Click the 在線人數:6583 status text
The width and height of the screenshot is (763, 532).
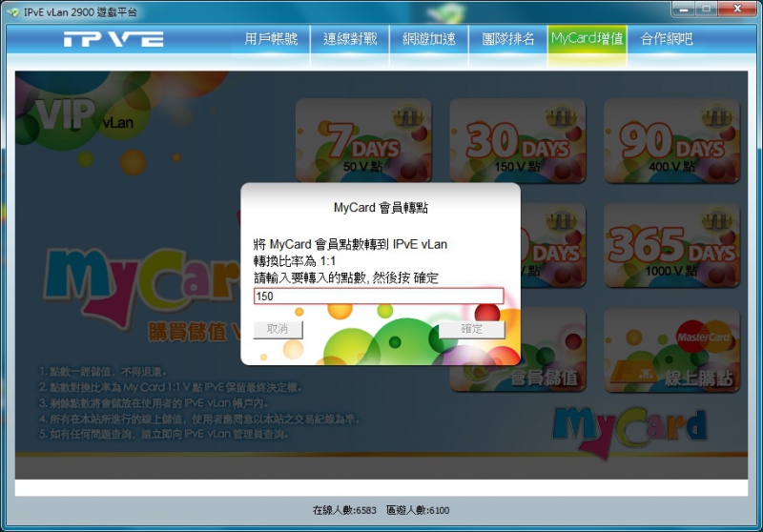coord(344,510)
